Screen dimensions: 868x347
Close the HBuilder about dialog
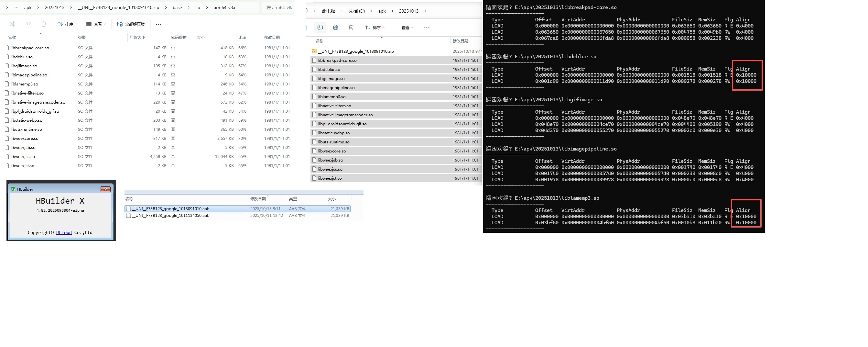tap(105, 189)
